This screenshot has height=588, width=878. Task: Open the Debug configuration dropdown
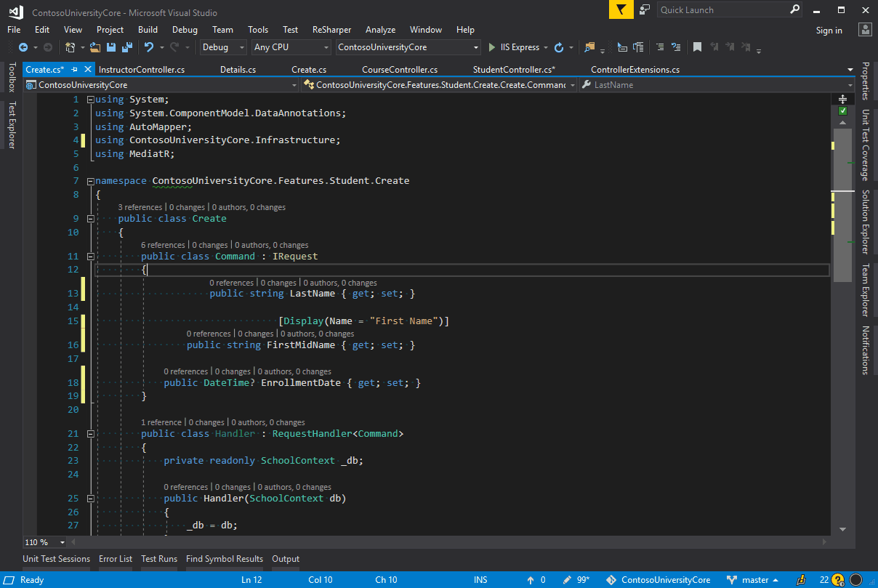click(224, 47)
